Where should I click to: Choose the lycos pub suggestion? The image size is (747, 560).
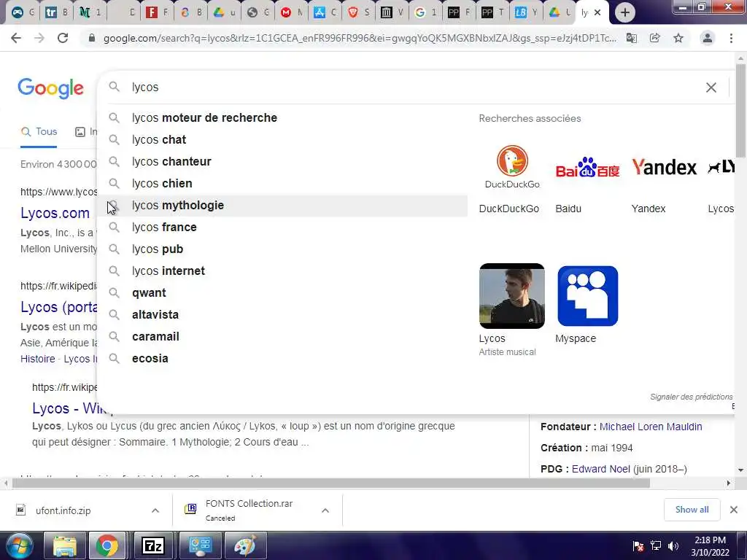(x=282, y=249)
